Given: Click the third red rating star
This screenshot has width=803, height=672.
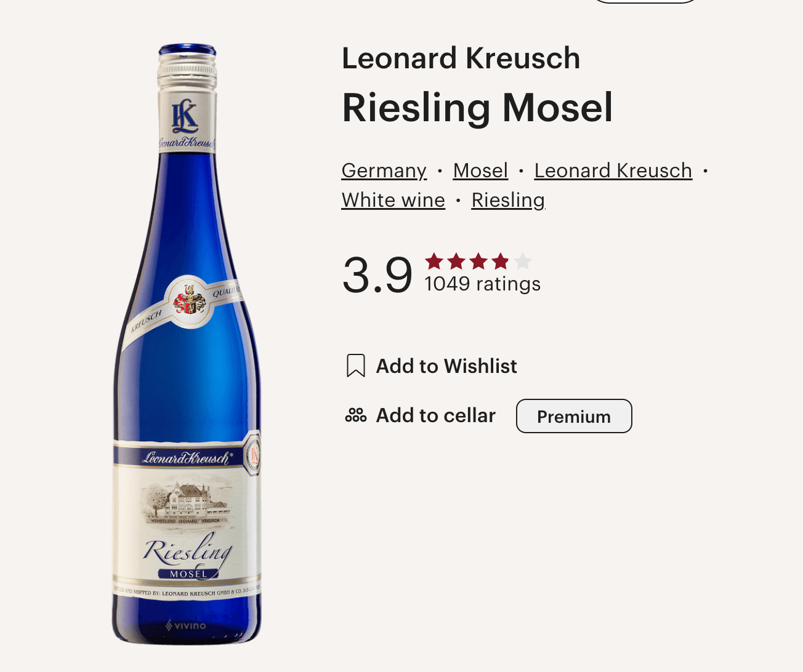Looking at the screenshot, I should 478,262.
